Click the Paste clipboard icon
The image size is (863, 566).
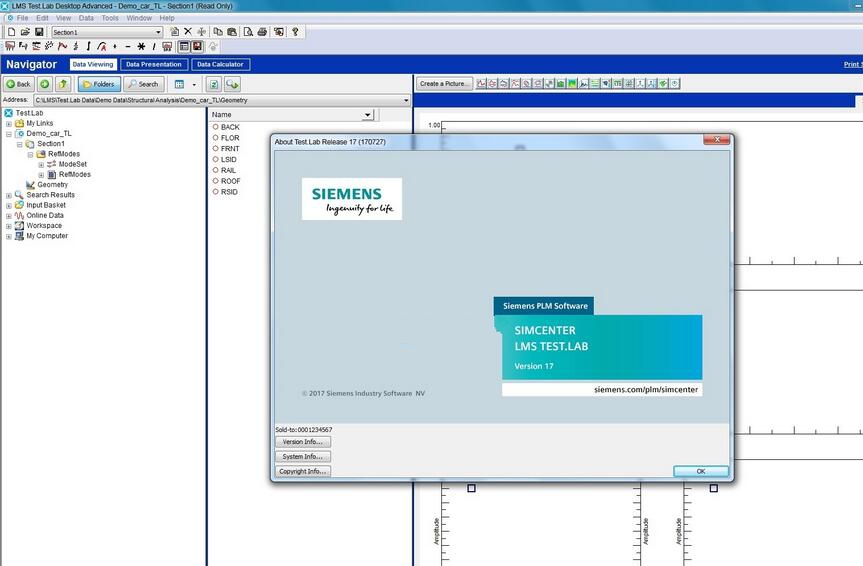click(x=232, y=32)
